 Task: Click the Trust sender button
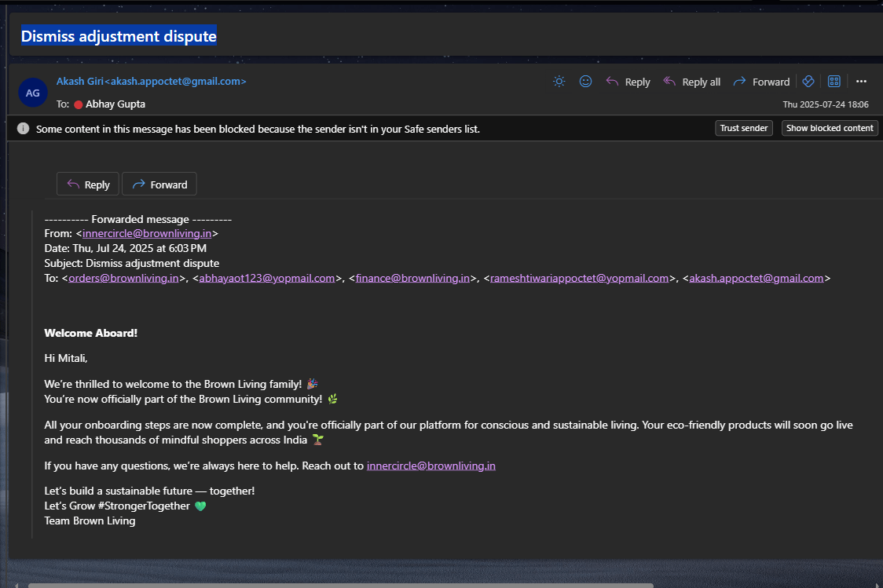tap(744, 128)
